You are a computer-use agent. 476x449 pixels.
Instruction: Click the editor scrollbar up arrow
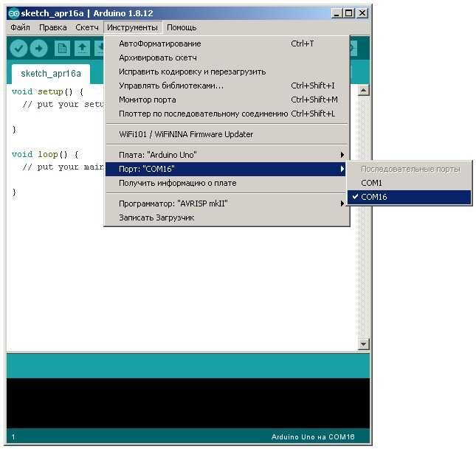364,90
